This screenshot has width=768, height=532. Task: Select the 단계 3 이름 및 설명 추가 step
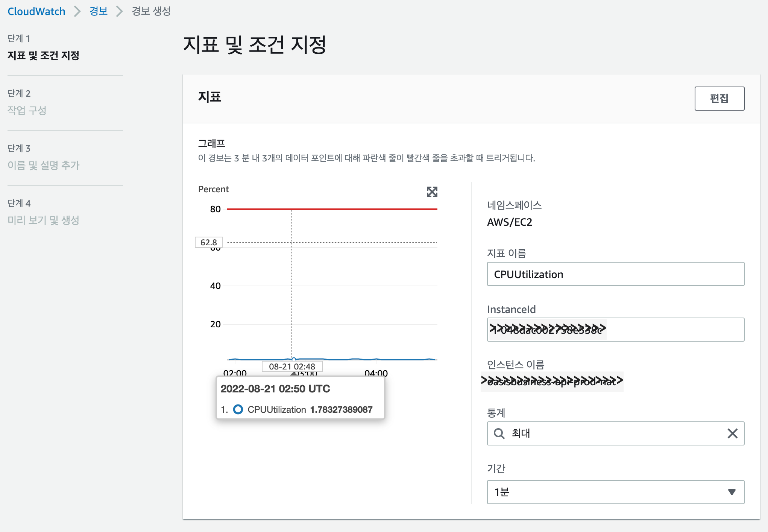(44, 165)
